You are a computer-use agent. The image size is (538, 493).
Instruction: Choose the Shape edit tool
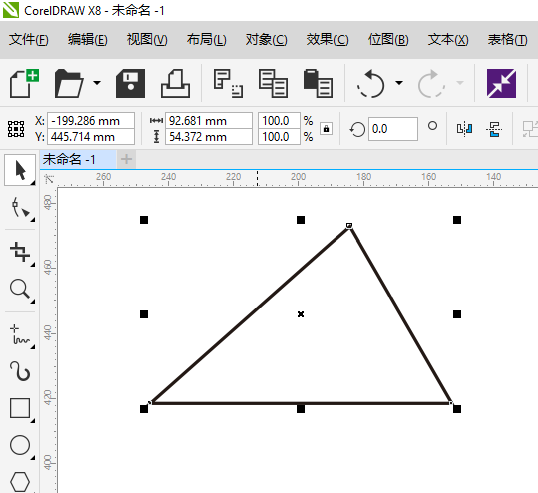[x=20, y=208]
